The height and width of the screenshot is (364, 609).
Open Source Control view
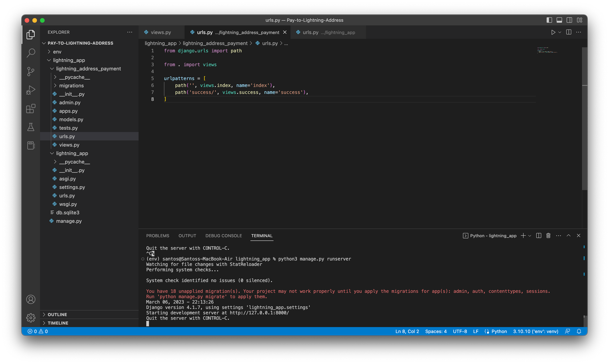(x=31, y=72)
